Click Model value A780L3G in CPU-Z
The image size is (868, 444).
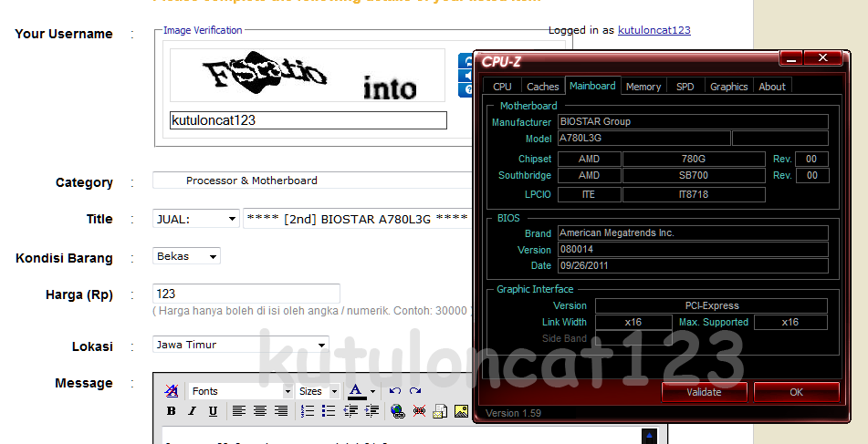pos(643,139)
